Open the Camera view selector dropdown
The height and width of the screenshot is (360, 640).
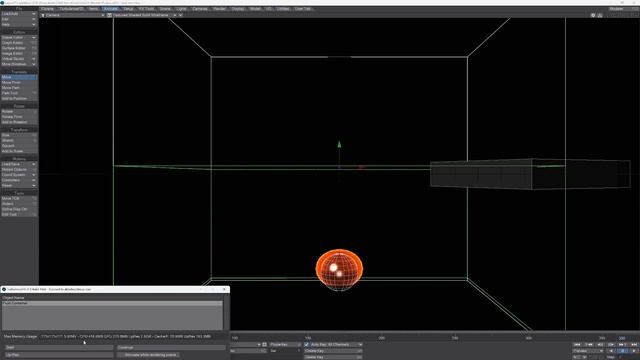click(73, 15)
